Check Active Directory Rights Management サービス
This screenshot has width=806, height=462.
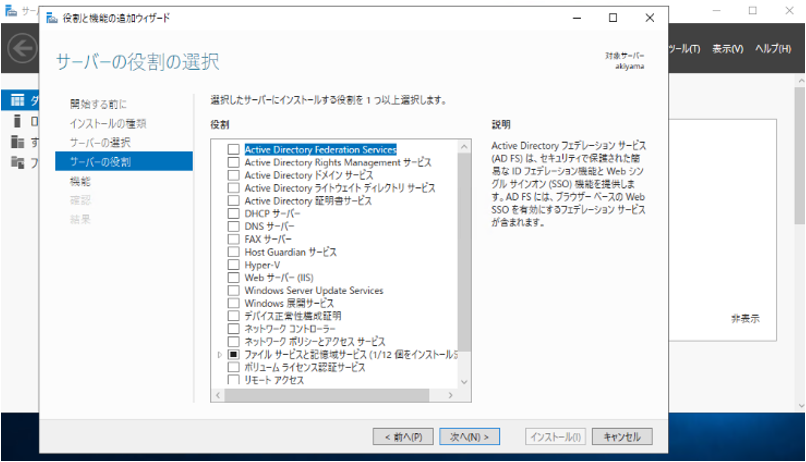[233, 162]
